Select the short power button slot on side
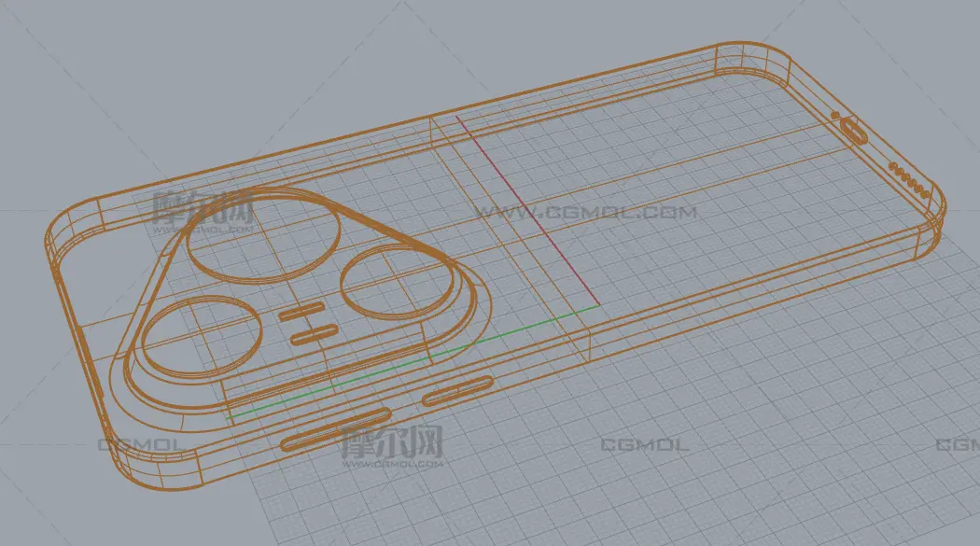The width and height of the screenshot is (980, 546). 457,391
